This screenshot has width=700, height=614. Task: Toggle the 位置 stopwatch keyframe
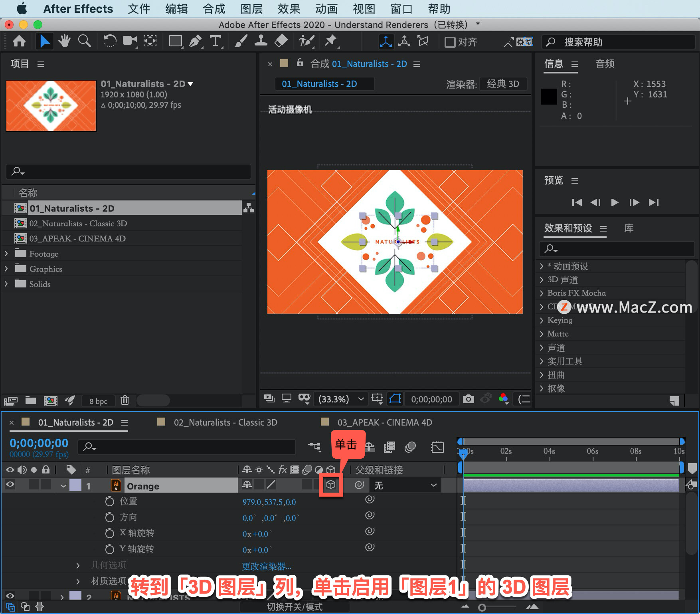click(x=109, y=501)
